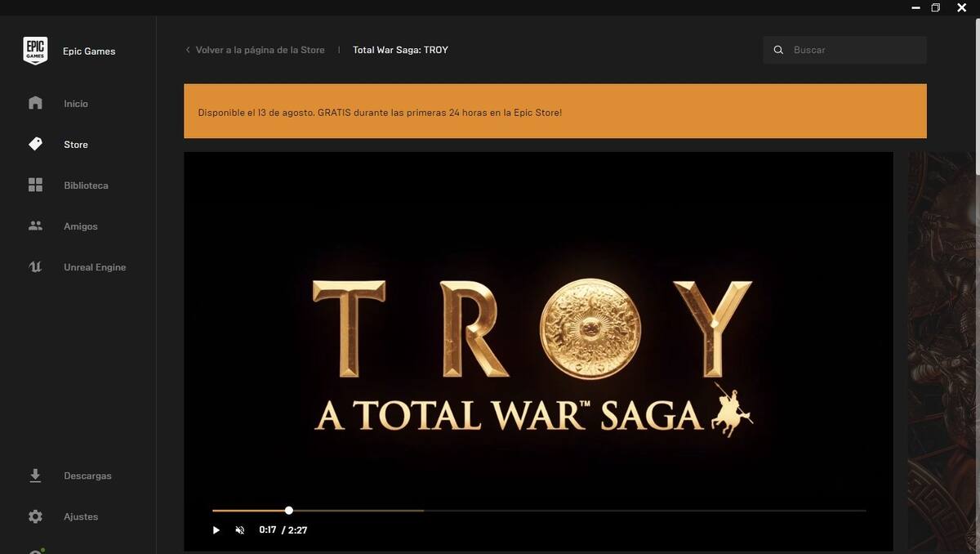Image resolution: width=980 pixels, height=554 pixels.
Task: Open Amigos people icon
Action: (35, 226)
